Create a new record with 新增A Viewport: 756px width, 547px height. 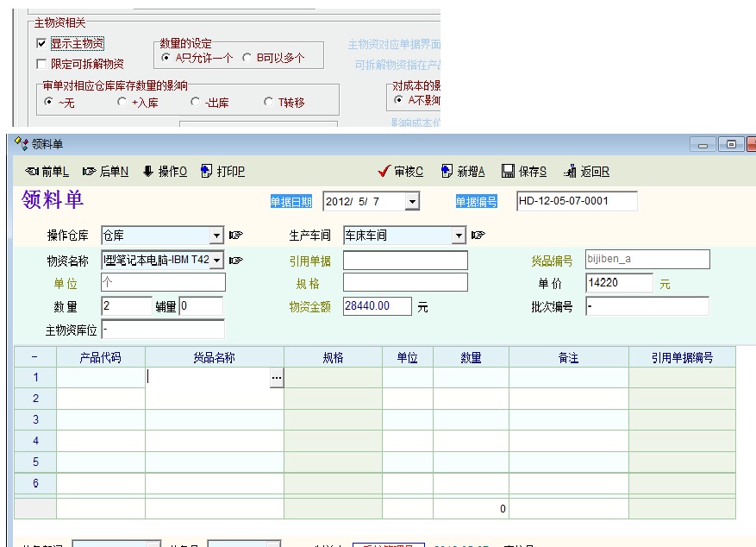[463, 172]
